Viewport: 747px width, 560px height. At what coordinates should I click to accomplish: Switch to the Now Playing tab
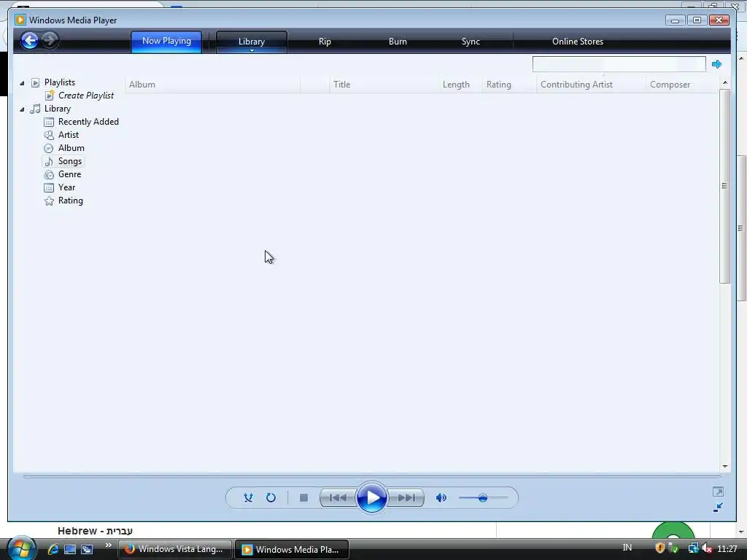(x=166, y=42)
